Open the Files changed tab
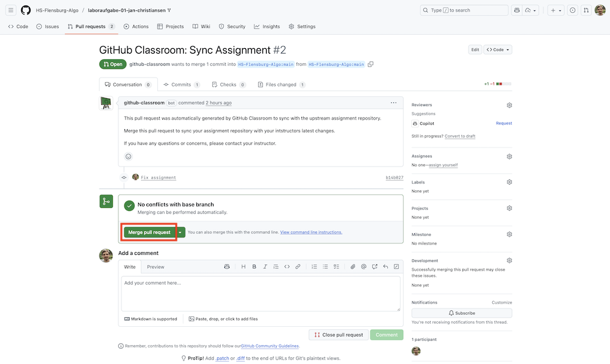This screenshot has width=610, height=364. [281, 85]
